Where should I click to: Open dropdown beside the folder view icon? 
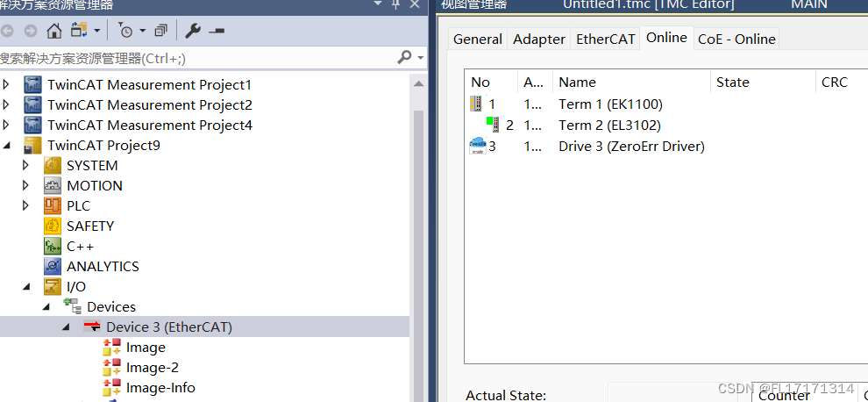(96, 31)
